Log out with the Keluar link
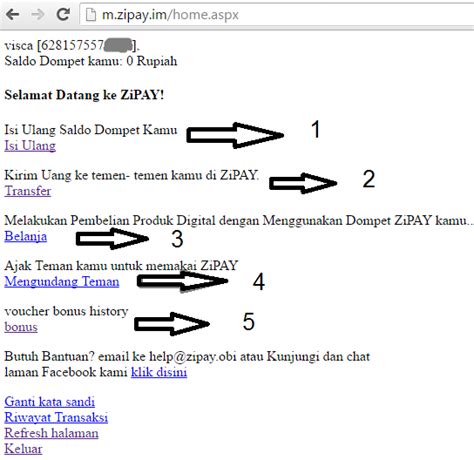 tap(23, 449)
